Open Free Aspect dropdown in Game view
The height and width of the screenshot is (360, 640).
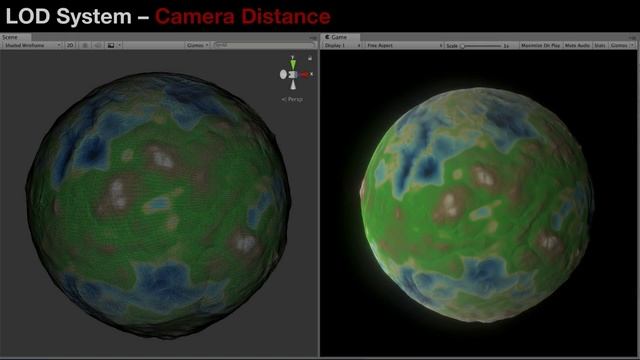coord(404,45)
